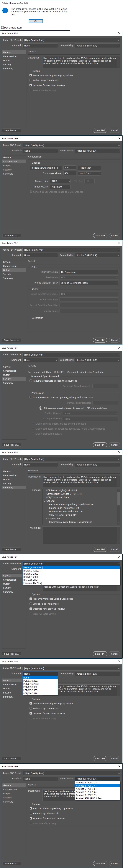Click Cancel in the Security settings dialog
123x868 pixels.
pos(114,445)
